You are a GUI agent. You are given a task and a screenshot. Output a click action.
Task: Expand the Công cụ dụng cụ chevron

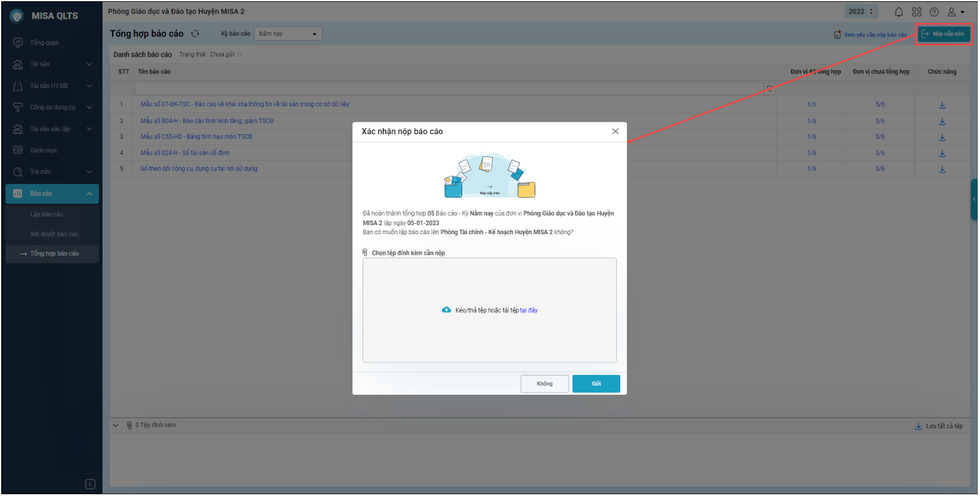point(89,107)
